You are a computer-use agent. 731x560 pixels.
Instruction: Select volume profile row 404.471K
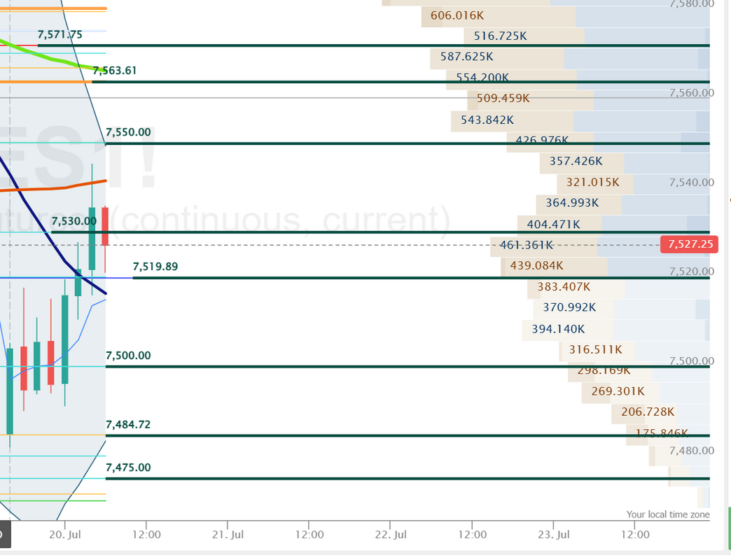(x=553, y=224)
